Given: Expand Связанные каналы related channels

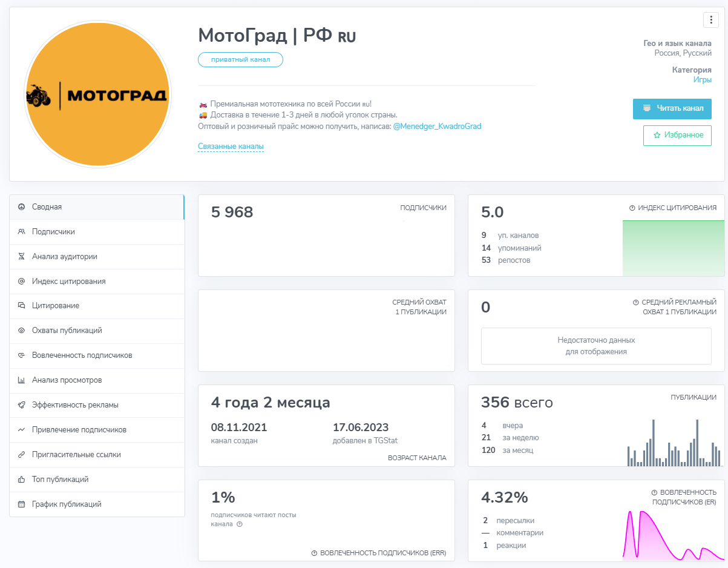Looking at the screenshot, I should tap(231, 147).
